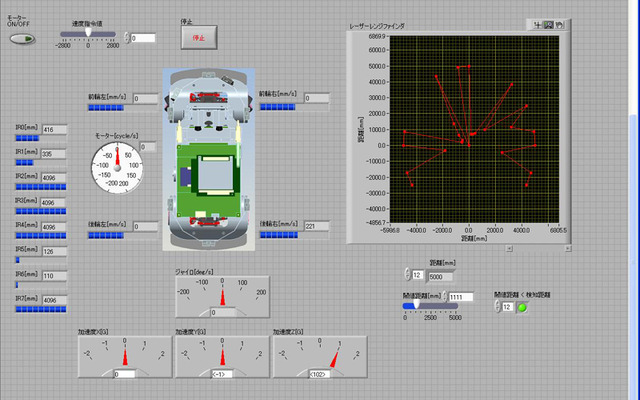Click the robot car chassis image

(209, 159)
